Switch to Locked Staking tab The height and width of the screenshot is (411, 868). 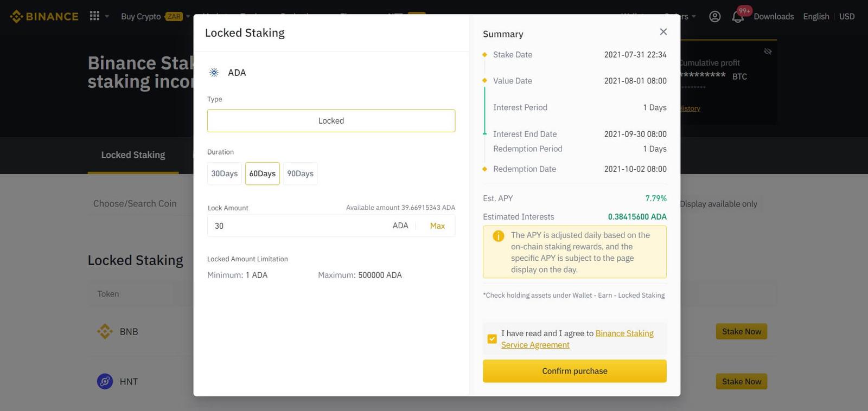click(x=133, y=155)
